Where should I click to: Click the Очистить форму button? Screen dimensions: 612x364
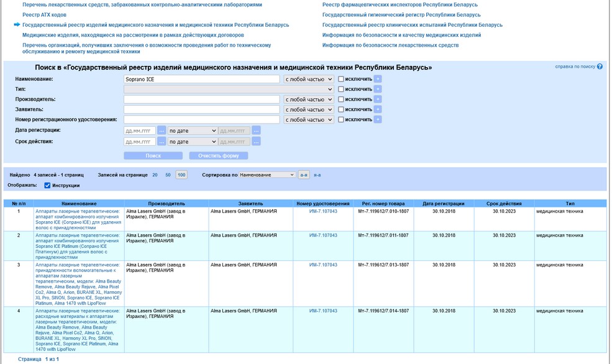point(218,156)
